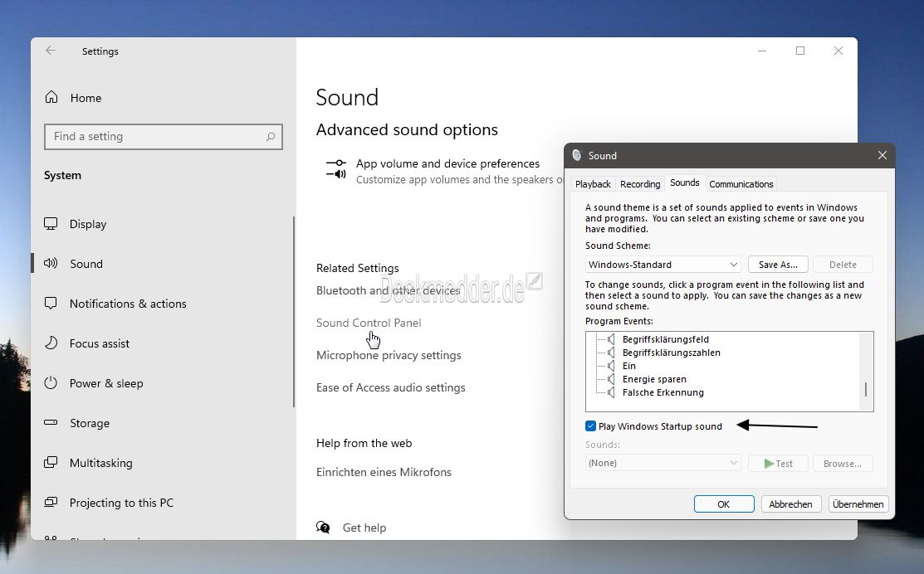This screenshot has width=924, height=574.
Task: Click the Delete scheme button
Action: click(x=843, y=265)
